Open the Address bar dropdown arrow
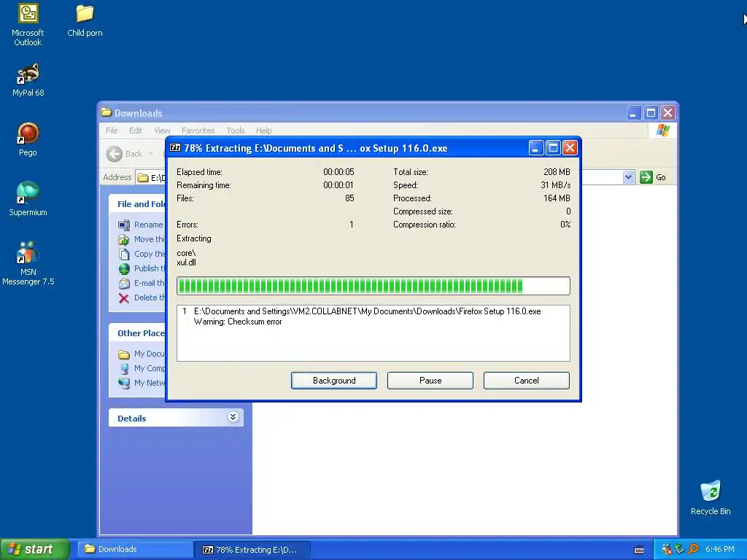The width and height of the screenshot is (747, 560). coord(628,177)
